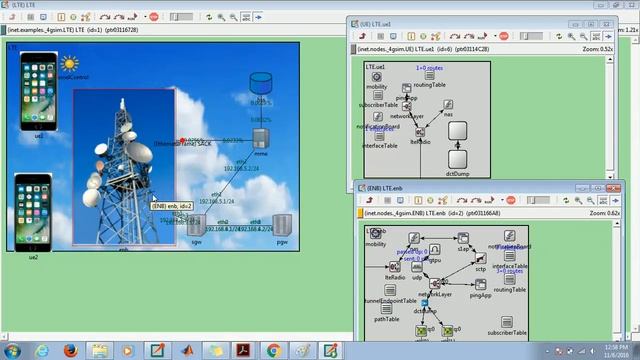Select the routingTable submodule in LTE.ue1
The width and height of the screenshot is (640, 360).
[429, 76]
